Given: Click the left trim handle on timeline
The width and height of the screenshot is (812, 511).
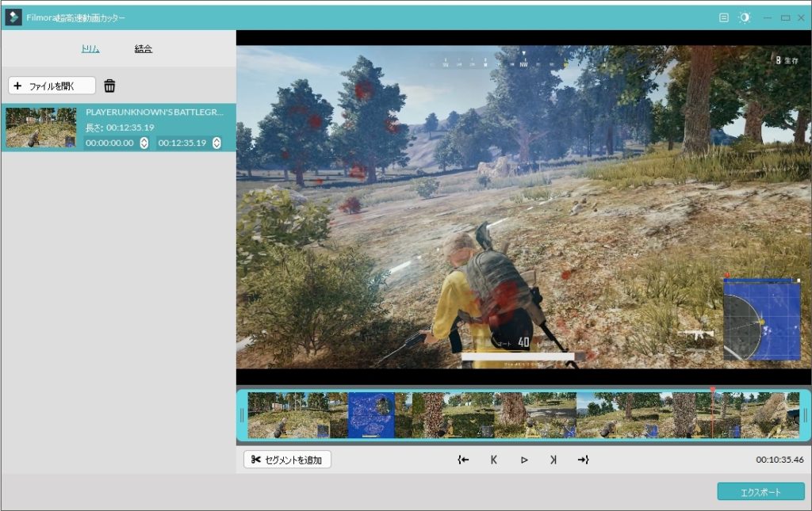Looking at the screenshot, I should coord(242,415).
